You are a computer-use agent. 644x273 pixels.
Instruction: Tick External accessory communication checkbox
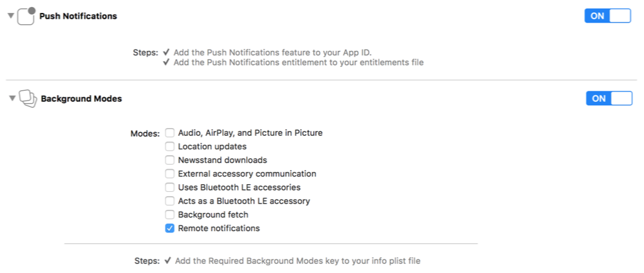pyautogui.click(x=170, y=174)
